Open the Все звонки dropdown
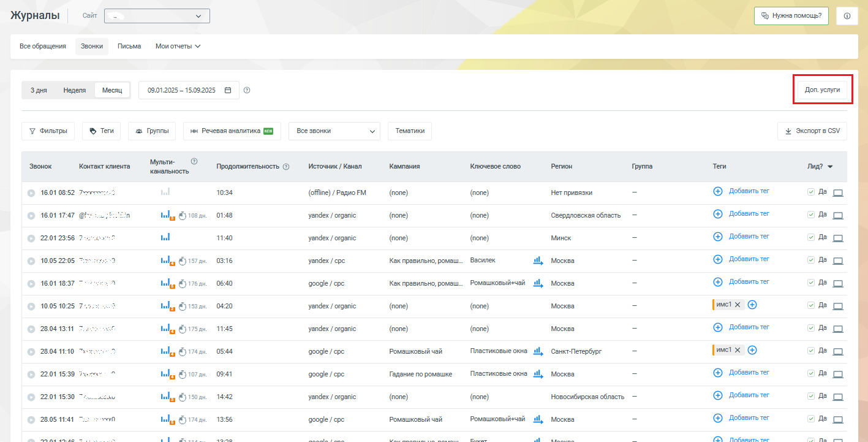The width and height of the screenshot is (868, 442). click(334, 131)
